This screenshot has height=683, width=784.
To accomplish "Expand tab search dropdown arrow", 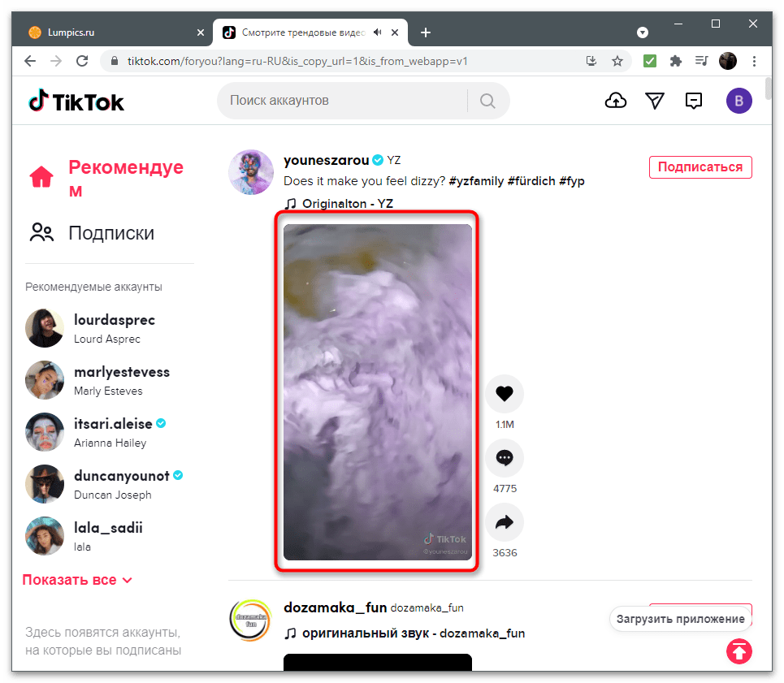I will click(x=643, y=32).
